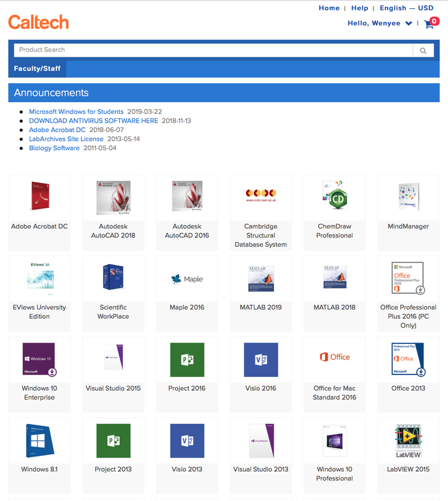Click inside the Product Search field

(x=213, y=50)
